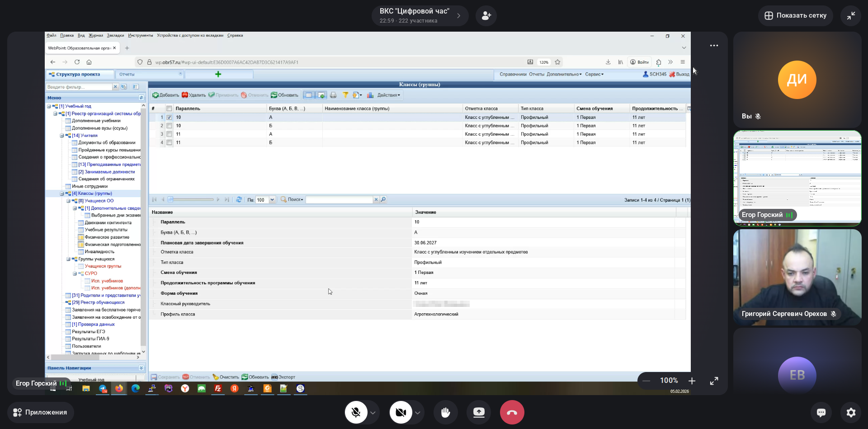Start screen sharing
The image size is (868, 429).
tap(479, 412)
